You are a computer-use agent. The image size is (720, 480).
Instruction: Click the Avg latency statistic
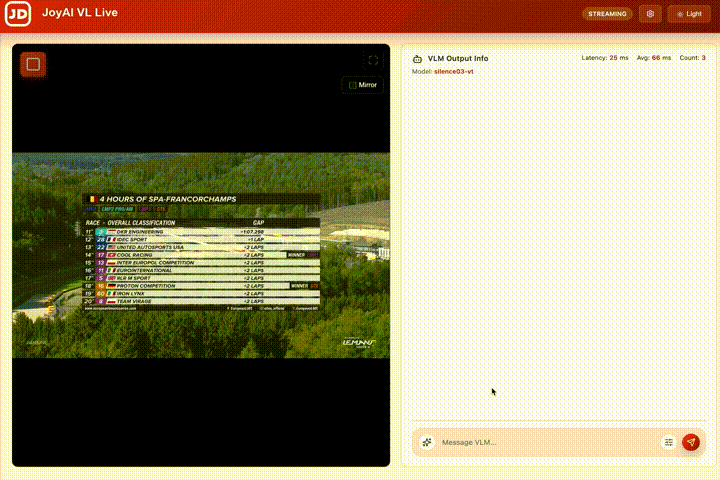click(653, 58)
